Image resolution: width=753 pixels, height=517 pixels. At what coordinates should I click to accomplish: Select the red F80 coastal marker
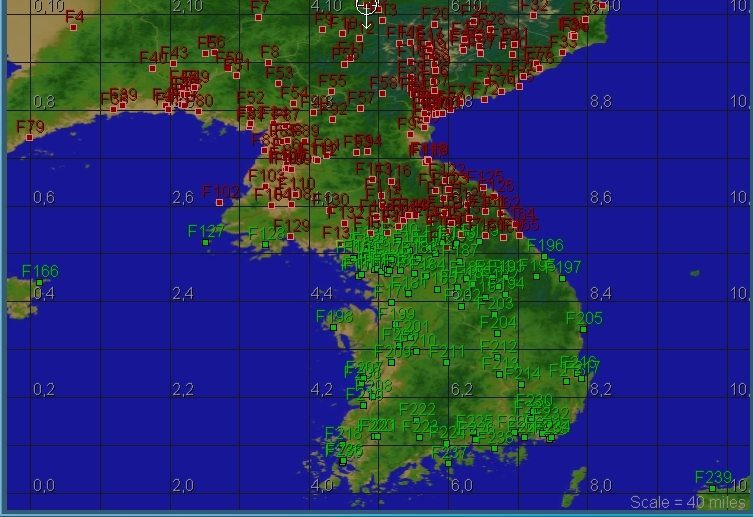(x=198, y=111)
